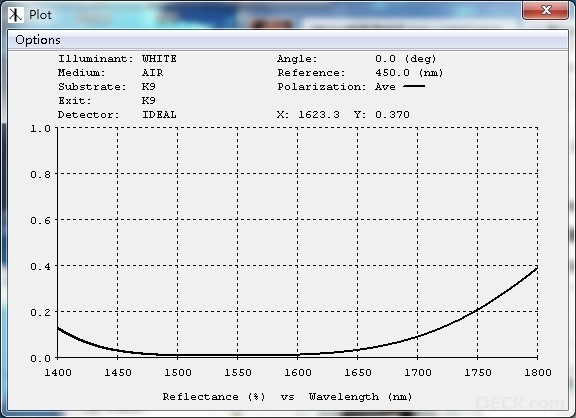Click the Substrate value K9

(x=149, y=87)
